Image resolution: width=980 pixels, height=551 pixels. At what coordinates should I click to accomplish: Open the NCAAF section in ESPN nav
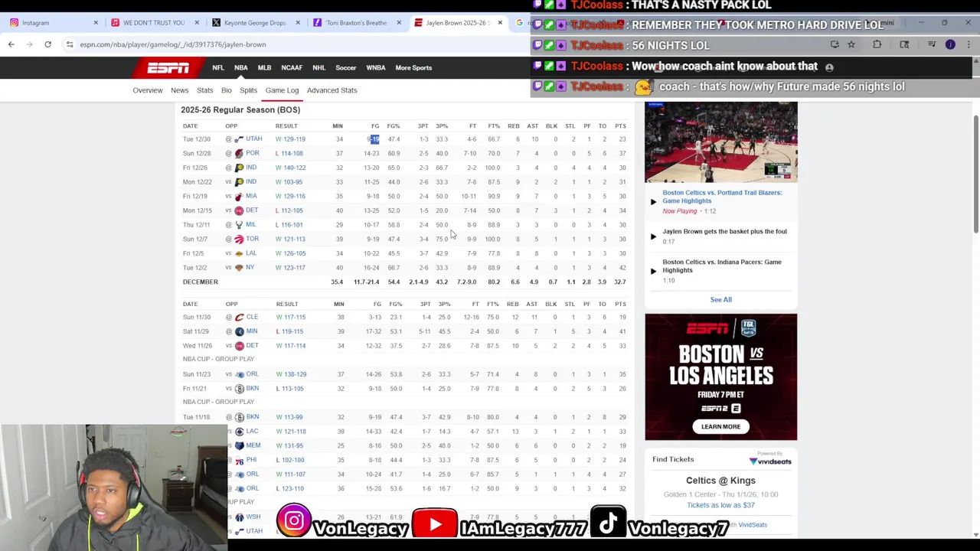[292, 68]
